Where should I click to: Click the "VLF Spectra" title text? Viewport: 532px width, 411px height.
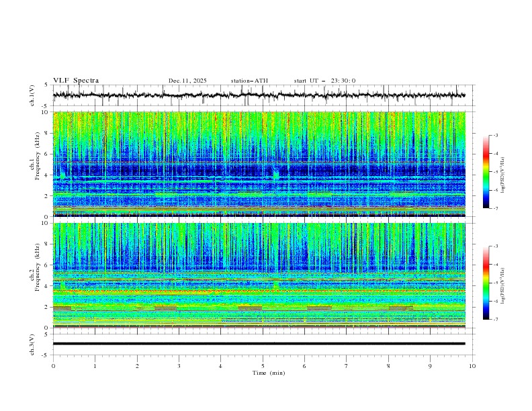pos(76,81)
